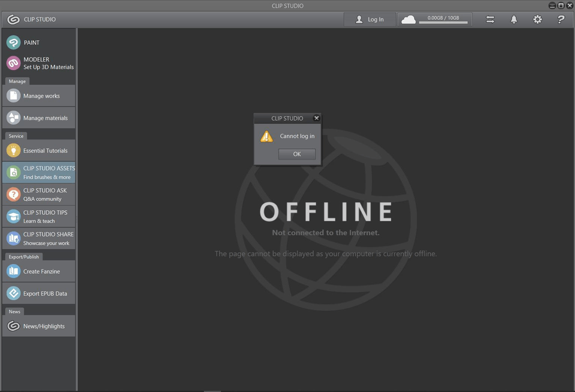Minimize the CLIP STUDIO window
This screenshot has height=392, width=575.
(552, 5)
